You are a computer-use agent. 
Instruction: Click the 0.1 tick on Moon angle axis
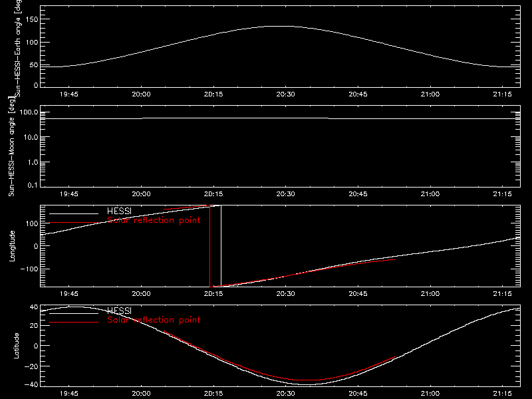(x=33, y=185)
